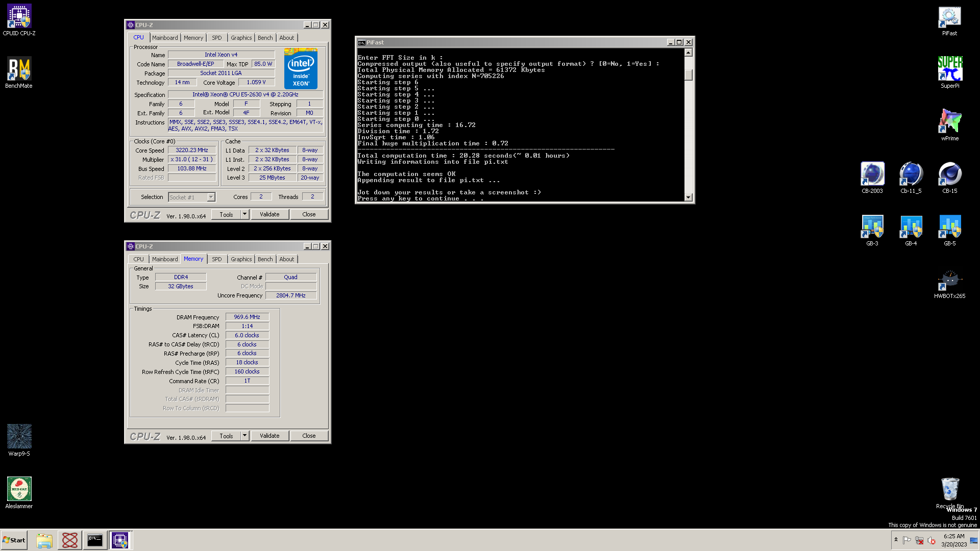Screen dimensions: 980x551
Task: Launch the wPrime desktop shortcut
Action: [949, 125]
